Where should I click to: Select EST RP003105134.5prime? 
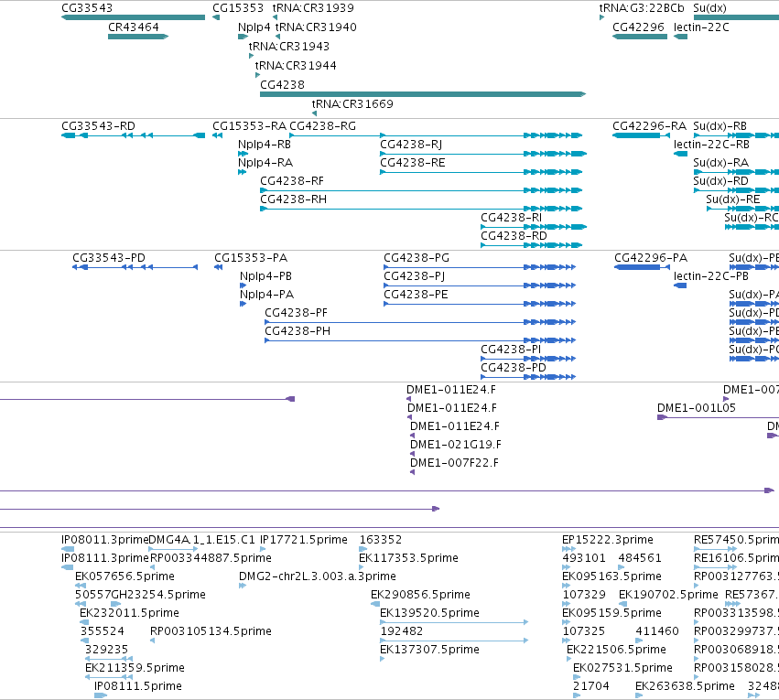(x=153, y=641)
